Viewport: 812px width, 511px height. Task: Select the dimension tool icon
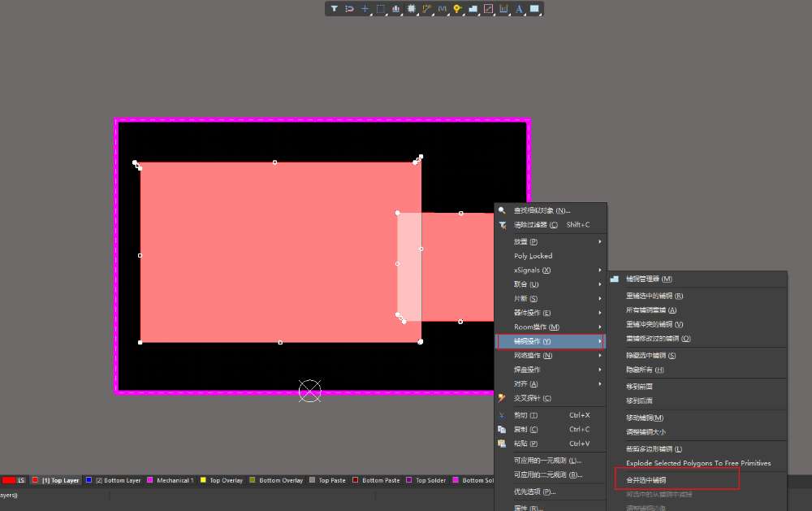[503, 9]
